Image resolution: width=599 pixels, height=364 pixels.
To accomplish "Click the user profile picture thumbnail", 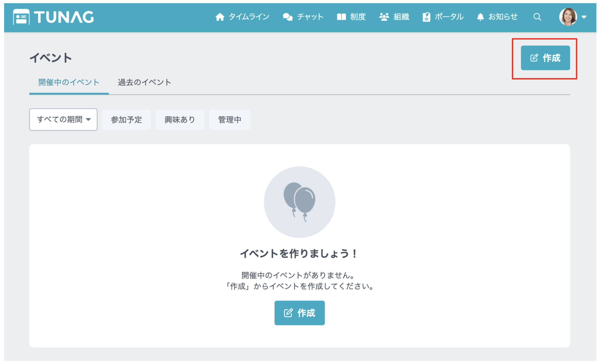I will (x=568, y=17).
